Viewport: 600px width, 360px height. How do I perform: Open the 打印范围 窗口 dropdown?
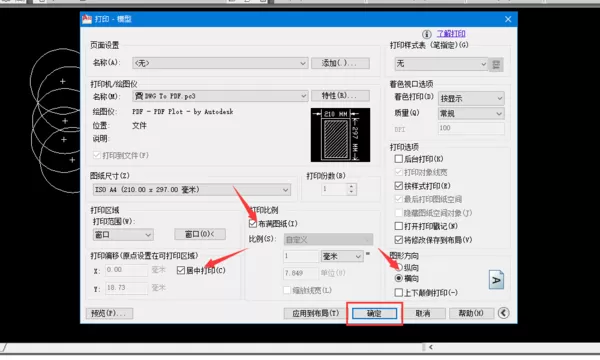(x=123, y=235)
